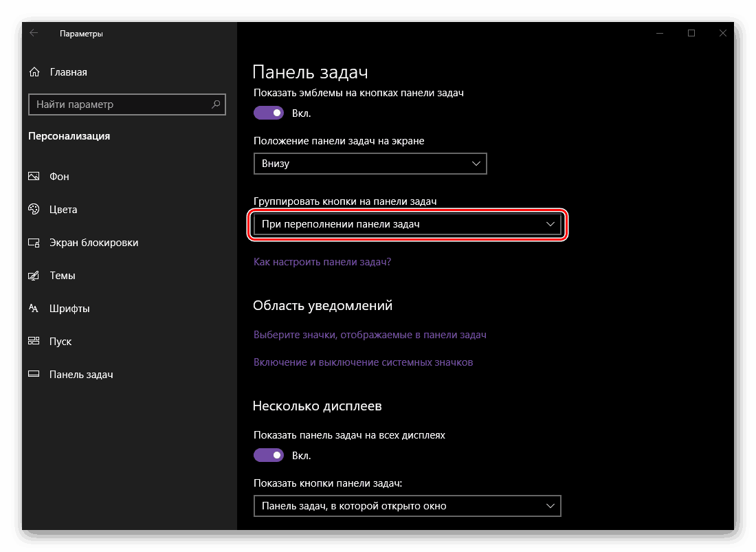Click the home icon next to Главная
The height and width of the screenshot is (552, 756).
(x=34, y=71)
